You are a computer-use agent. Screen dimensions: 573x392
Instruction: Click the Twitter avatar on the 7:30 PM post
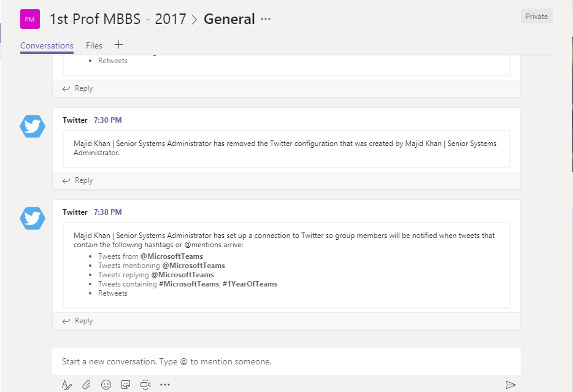[x=33, y=126]
